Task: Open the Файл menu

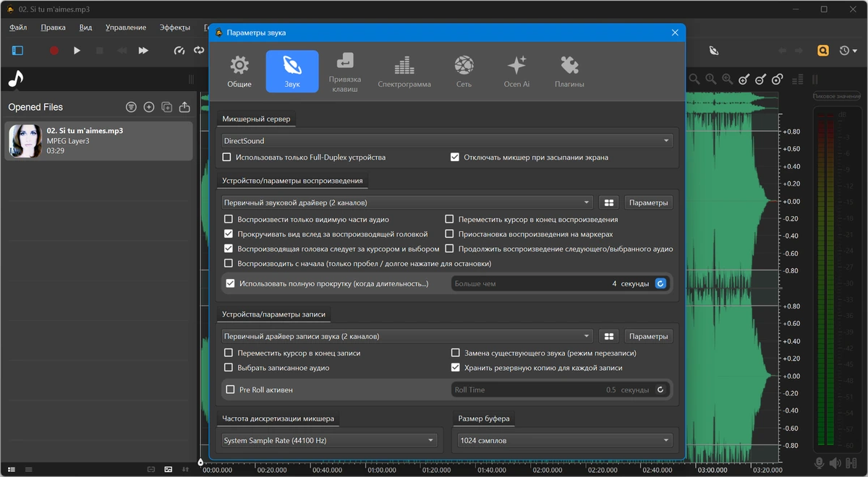Action: click(x=18, y=27)
